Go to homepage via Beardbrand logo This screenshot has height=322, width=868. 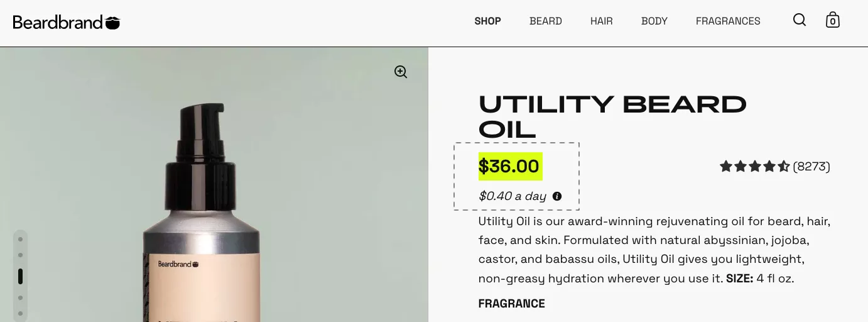[x=66, y=23]
